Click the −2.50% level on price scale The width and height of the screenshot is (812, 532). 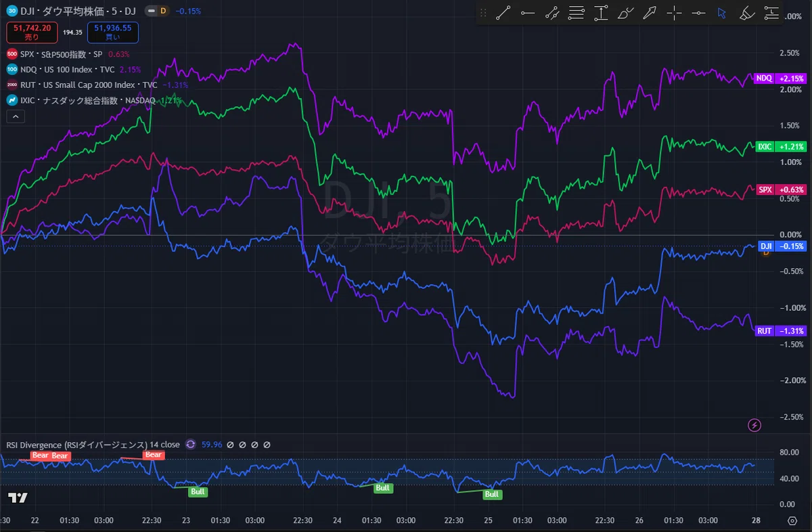pos(792,417)
